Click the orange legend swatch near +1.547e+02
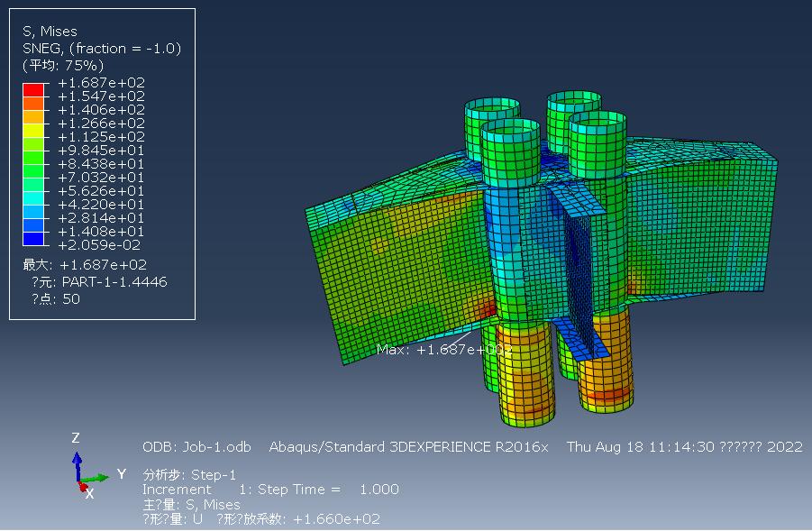 pos(33,103)
